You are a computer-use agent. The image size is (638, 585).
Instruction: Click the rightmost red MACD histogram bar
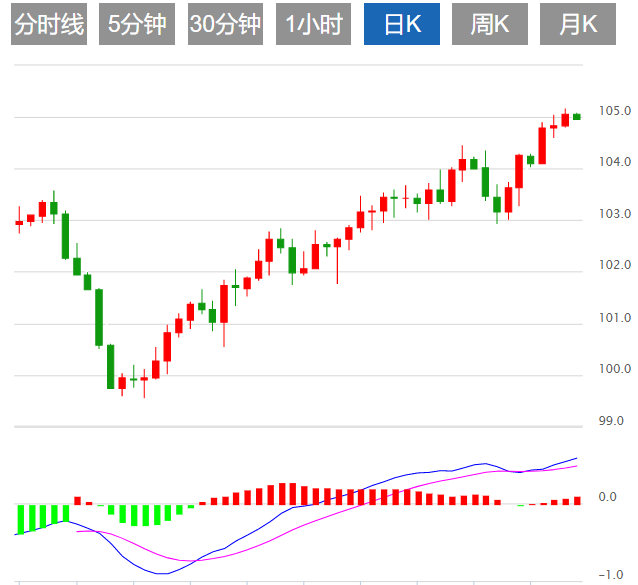click(x=577, y=500)
